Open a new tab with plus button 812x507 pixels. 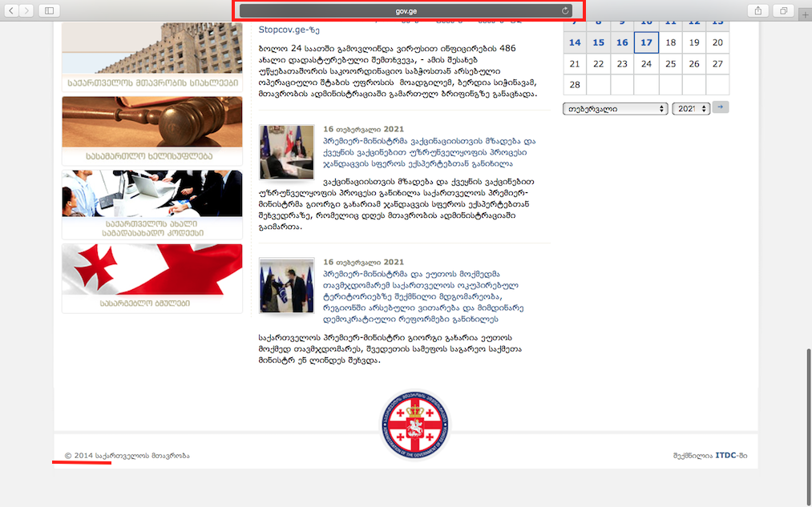805,15
